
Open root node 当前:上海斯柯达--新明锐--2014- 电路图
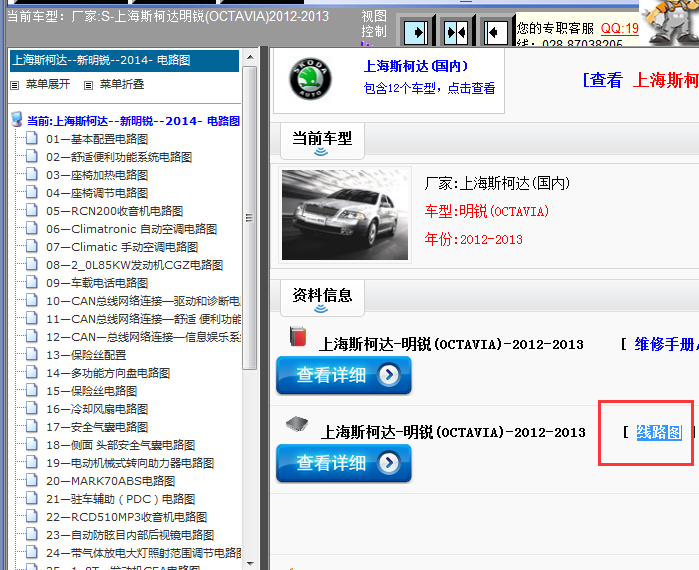click(133, 121)
